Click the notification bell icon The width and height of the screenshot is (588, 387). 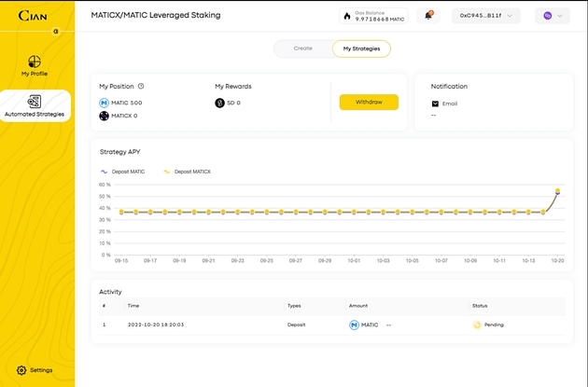point(428,16)
